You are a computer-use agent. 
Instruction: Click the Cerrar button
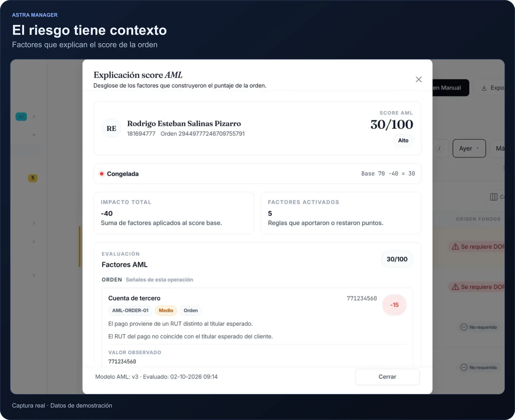[387, 377]
